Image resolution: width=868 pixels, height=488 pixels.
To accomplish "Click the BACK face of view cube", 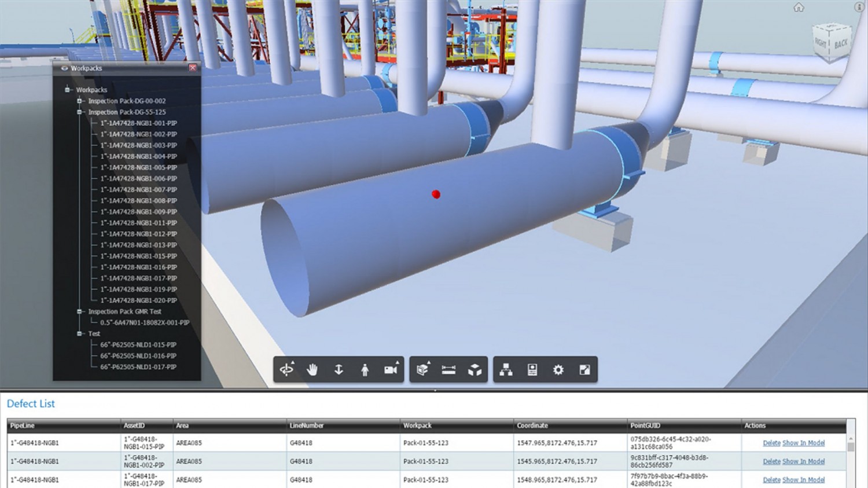I will click(841, 43).
